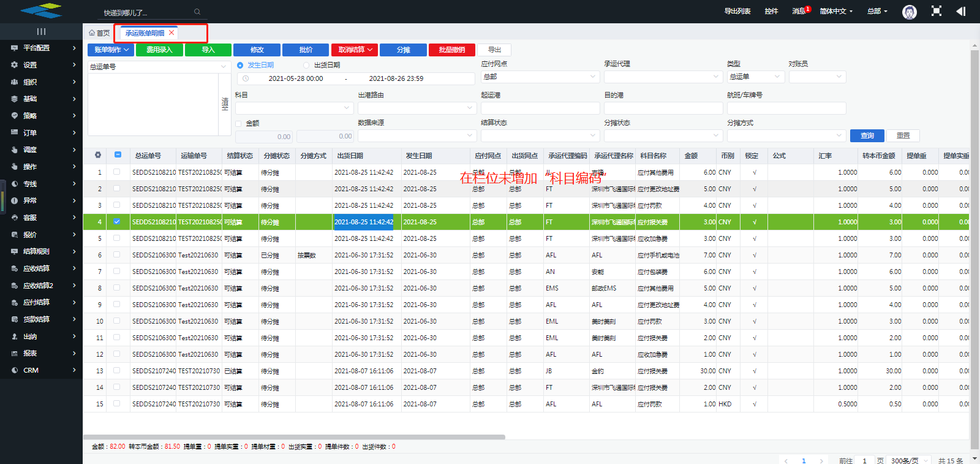Click the 基础 layers sidebar icon
The width and height of the screenshot is (980, 464).
(15, 99)
